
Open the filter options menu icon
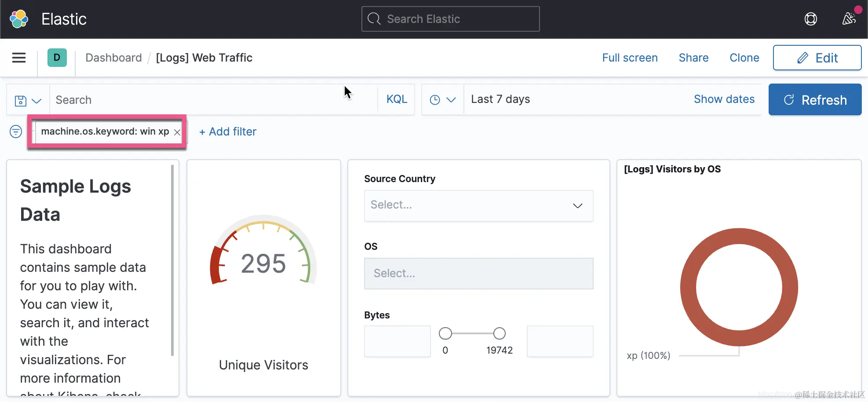(x=16, y=132)
